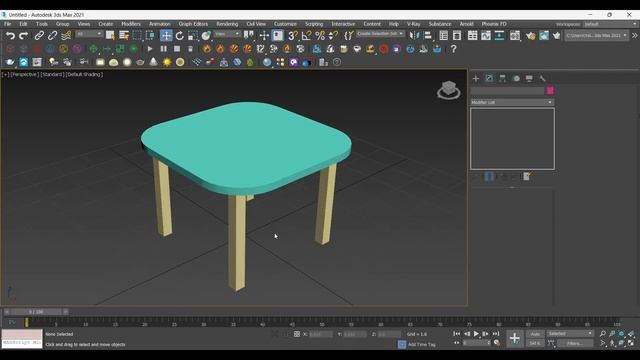Click the toolbar Pause simulation button
640x360 pixels.
pyautogui.click(x=163, y=49)
